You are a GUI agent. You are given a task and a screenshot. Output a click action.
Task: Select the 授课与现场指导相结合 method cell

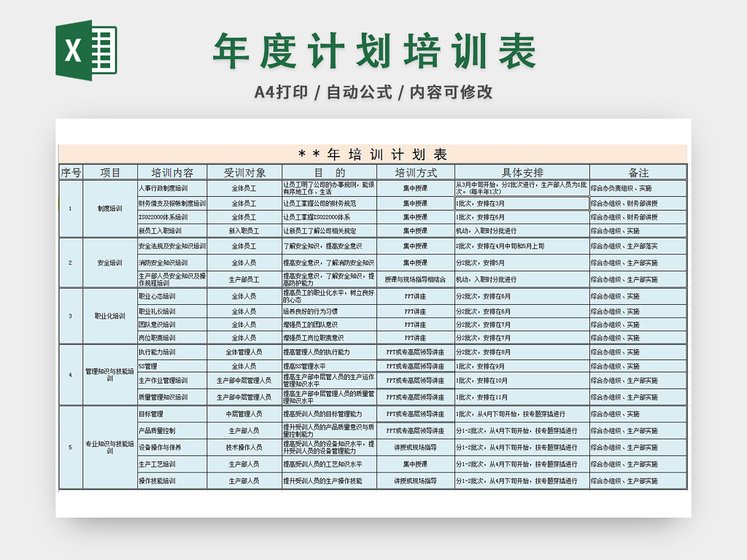(415, 279)
